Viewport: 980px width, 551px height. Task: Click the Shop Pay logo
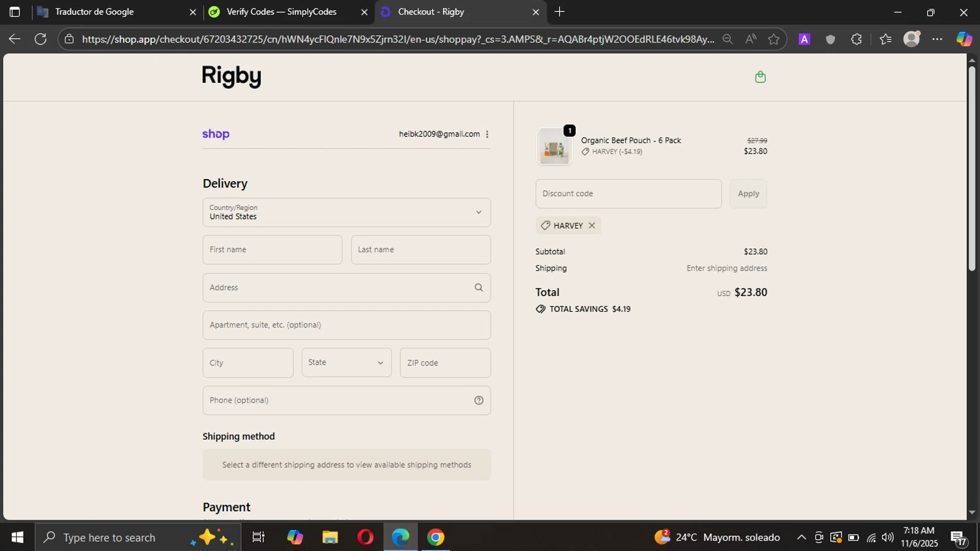pos(216,134)
